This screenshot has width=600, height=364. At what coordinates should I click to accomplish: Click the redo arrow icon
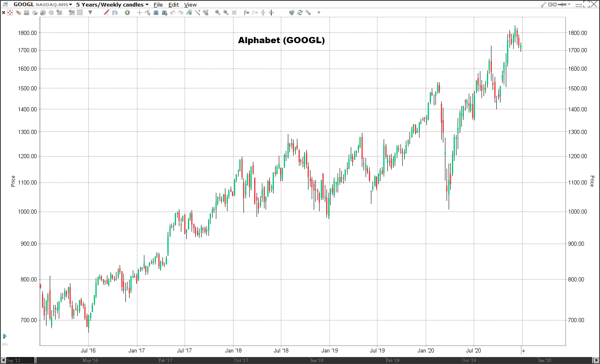(x=181, y=13)
